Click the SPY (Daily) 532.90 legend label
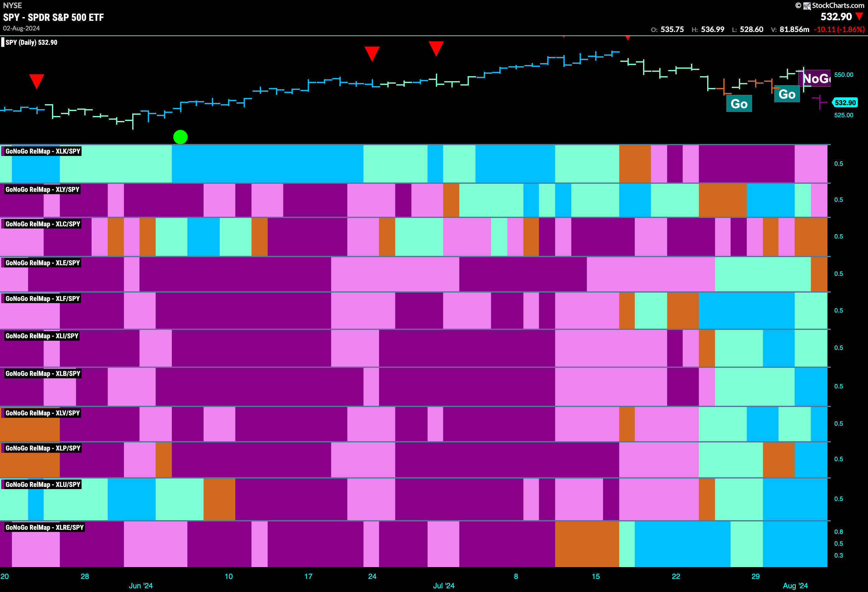Image resolution: width=868 pixels, height=592 pixels. point(31,42)
